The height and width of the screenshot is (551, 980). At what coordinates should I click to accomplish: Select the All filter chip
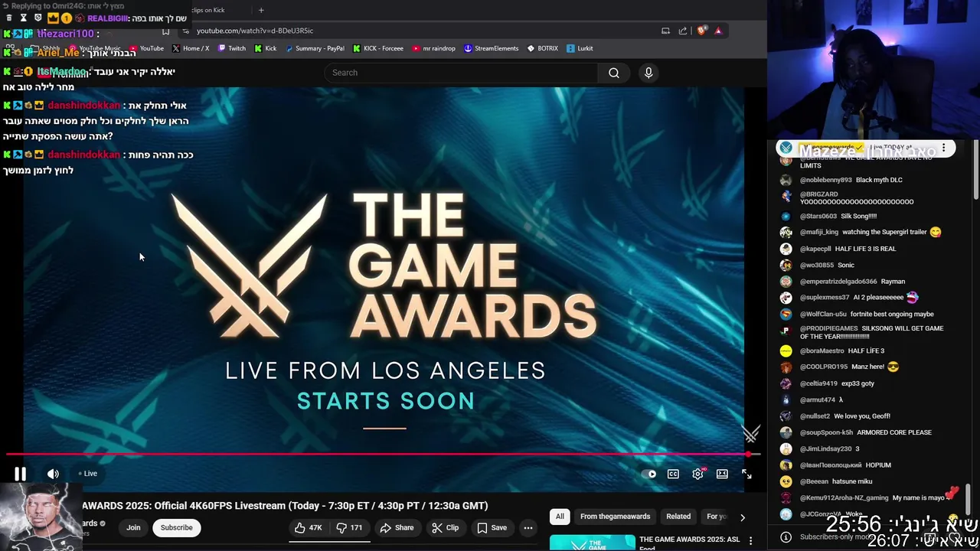[x=560, y=517]
